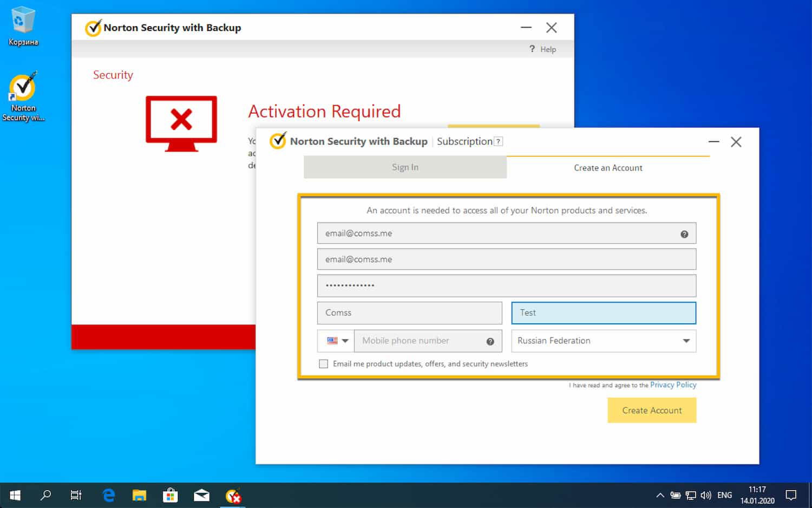The image size is (812, 508).
Task: Click confirm email input field
Action: point(507,259)
